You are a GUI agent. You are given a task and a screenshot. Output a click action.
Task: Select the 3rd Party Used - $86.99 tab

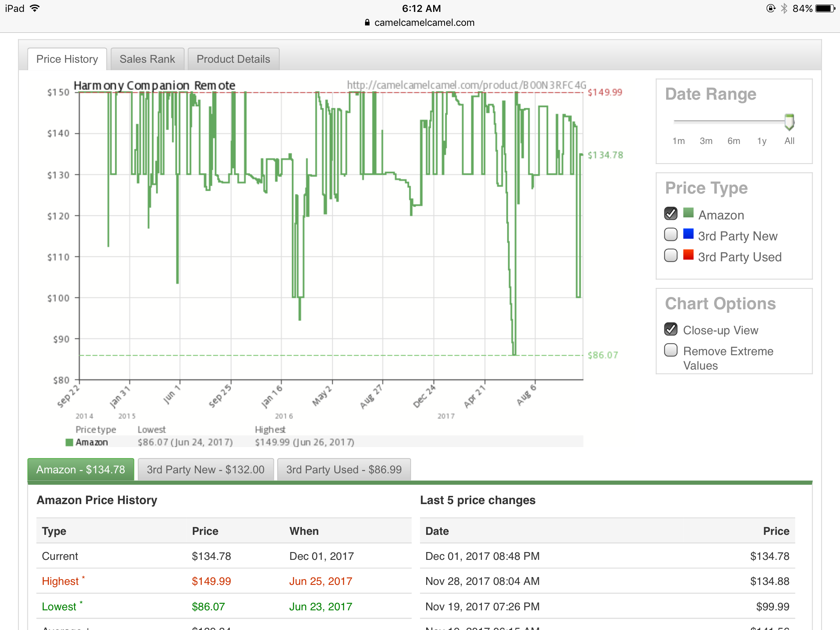pos(344,469)
